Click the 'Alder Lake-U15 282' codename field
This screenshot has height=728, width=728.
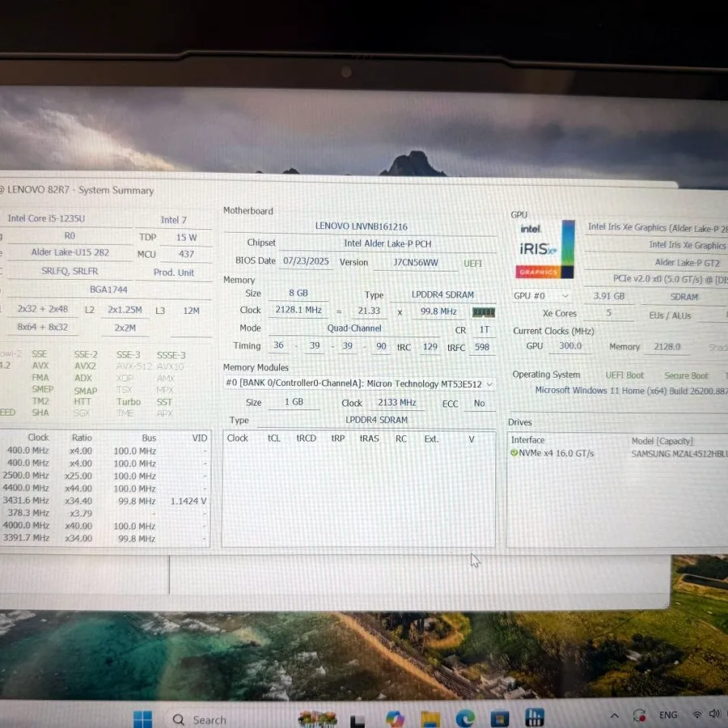pyautogui.click(x=70, y=252)
